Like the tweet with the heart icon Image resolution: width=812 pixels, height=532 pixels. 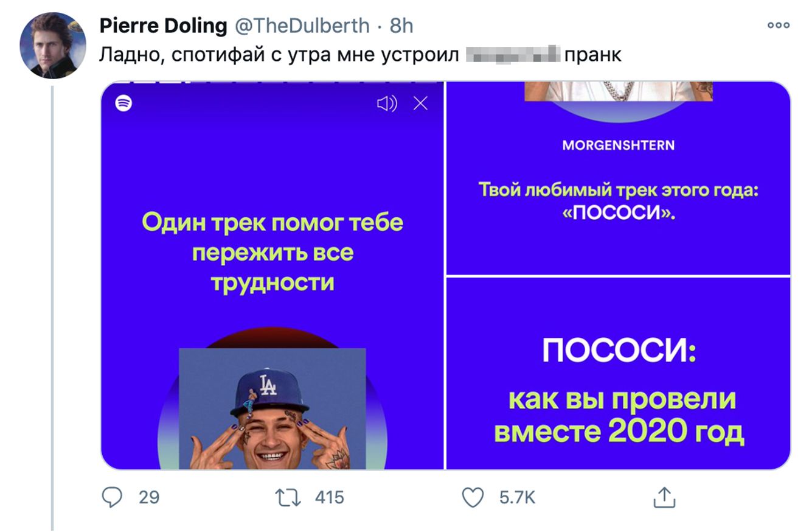point(473,498)
